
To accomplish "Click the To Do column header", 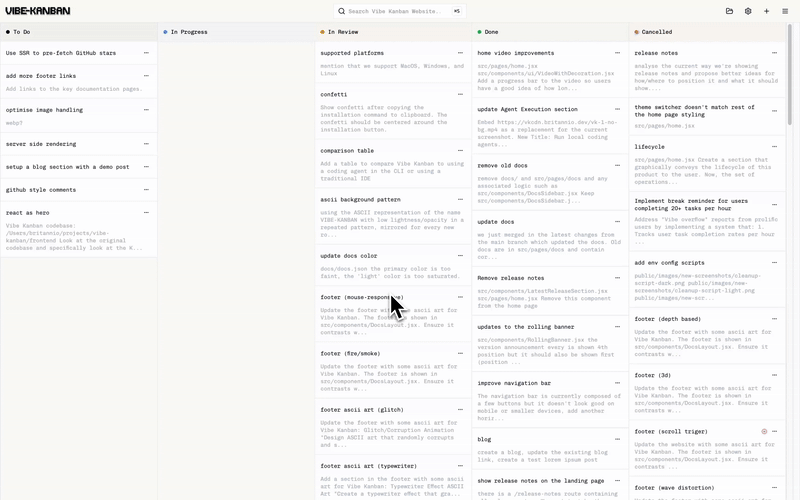I will pos(79,32).
